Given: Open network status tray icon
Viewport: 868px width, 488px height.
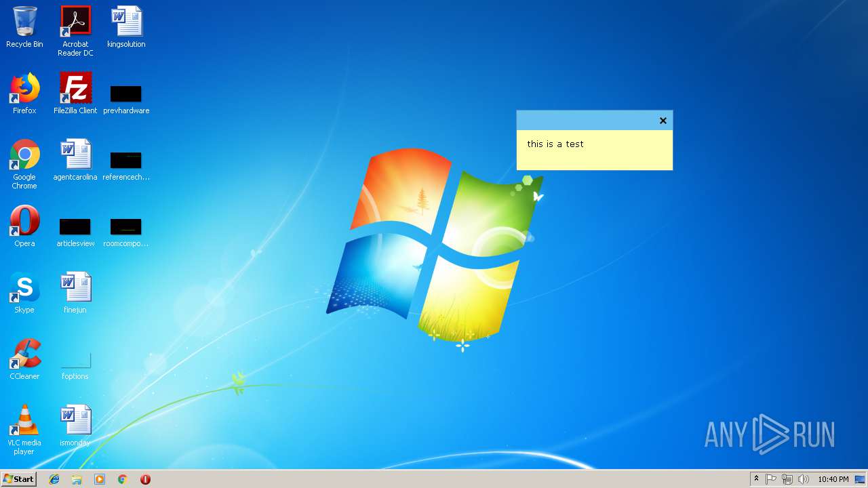Looking at the screenshot, I should pyautogui.click(x=787, y=479).
